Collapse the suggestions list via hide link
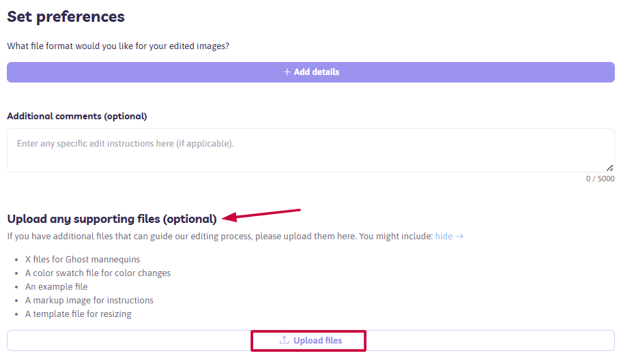This screenshot has height=364, width=621. pos(444,237)
